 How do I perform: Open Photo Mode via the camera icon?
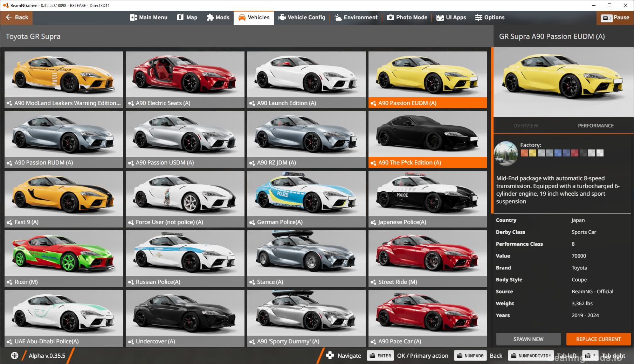pos(407,17)
